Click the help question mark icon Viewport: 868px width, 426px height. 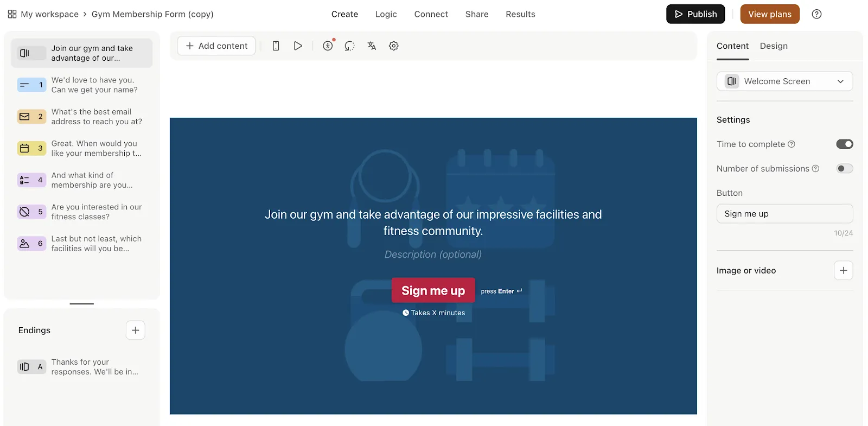click(x=816, y=14)
